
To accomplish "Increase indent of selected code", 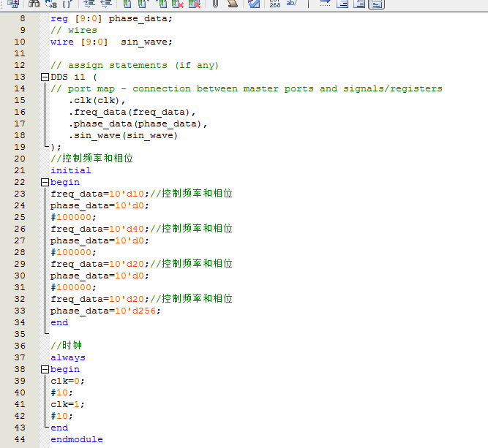I will pos(89,3).
